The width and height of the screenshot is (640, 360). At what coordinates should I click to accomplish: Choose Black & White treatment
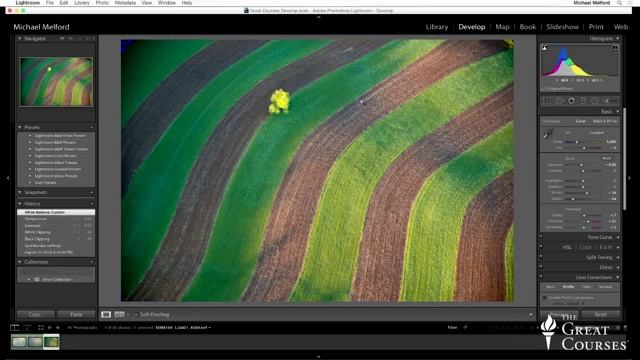pyautogui.click(x=605, y=121)
